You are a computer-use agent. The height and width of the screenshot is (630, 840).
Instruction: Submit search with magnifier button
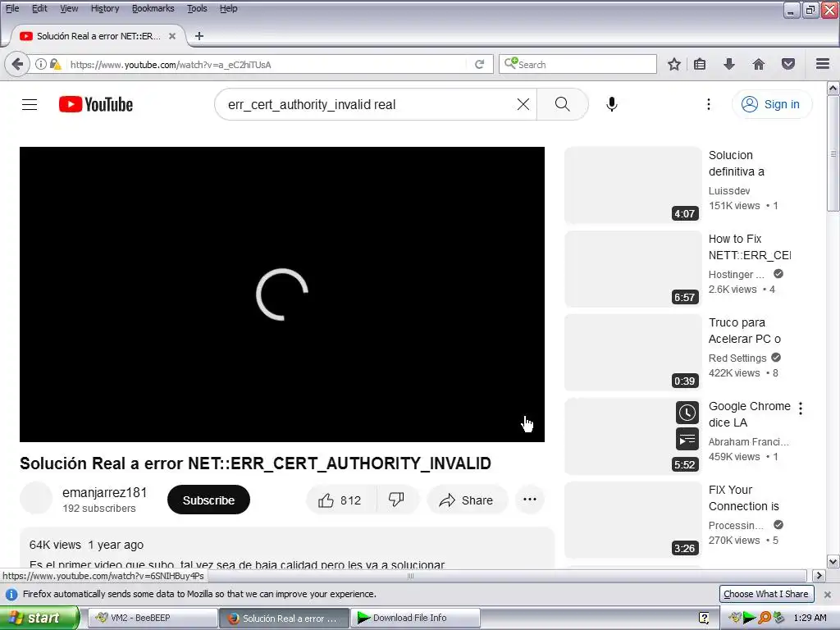tap(562, 104)
